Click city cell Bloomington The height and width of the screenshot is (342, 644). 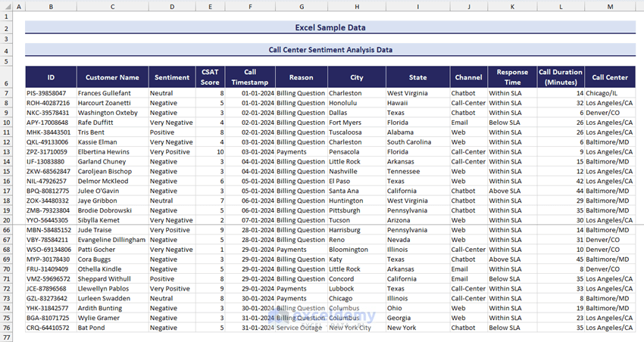point(357,250)
